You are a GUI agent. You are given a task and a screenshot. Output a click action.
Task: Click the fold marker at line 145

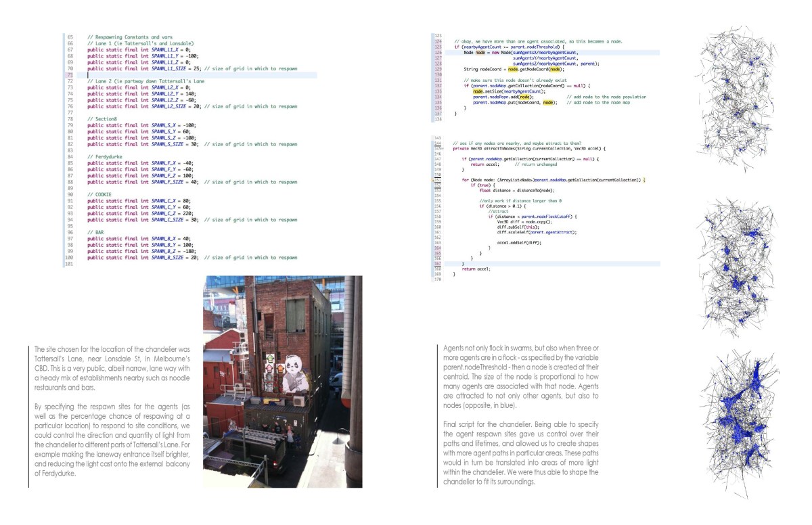tap(441, 148)
